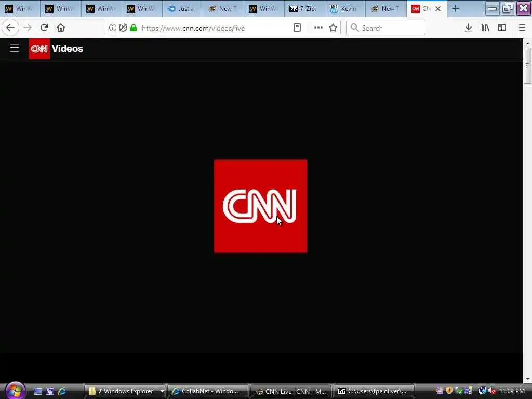
Task: Switch to the CollabNet taskbar window
Action: [208, 391]
